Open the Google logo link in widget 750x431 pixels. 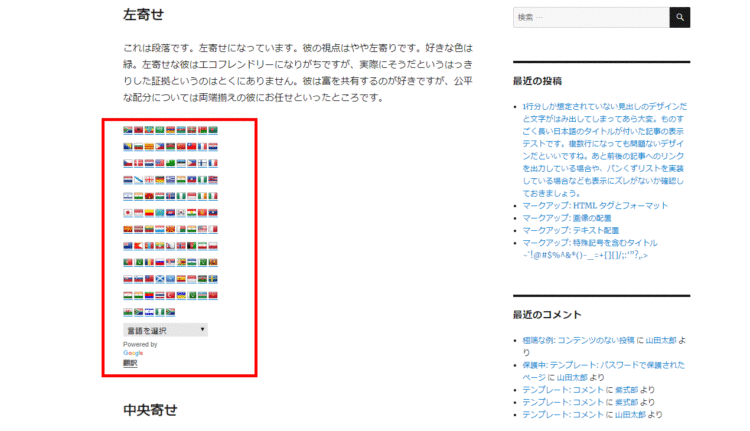click(x=133, y=353)
